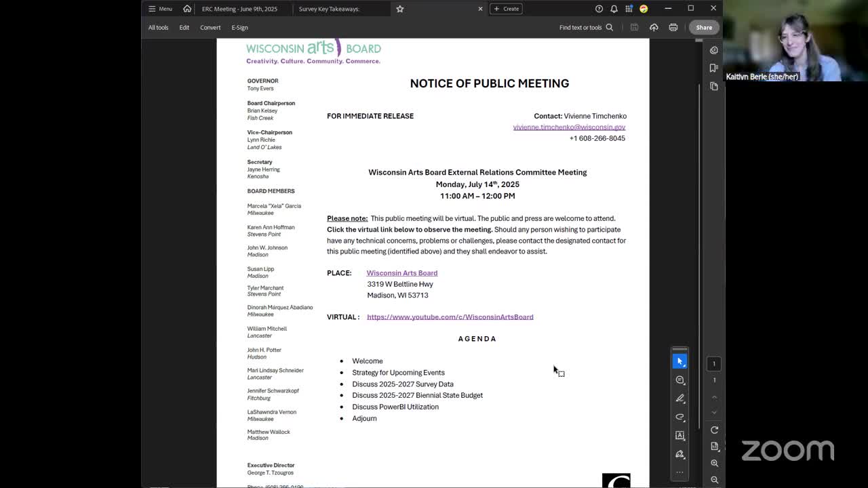Select the arrow selection tool
Screen dimensions: 868x488
pos(679,361)
